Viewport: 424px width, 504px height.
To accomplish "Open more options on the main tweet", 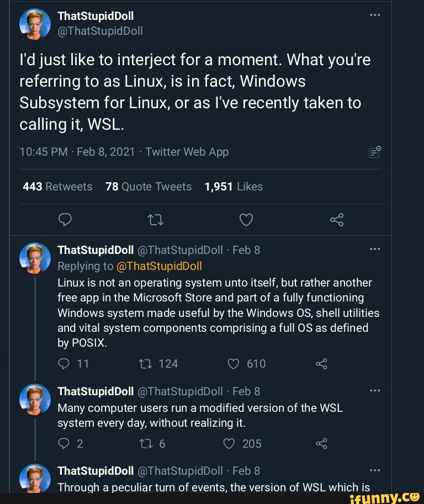I will click(375, 15).
